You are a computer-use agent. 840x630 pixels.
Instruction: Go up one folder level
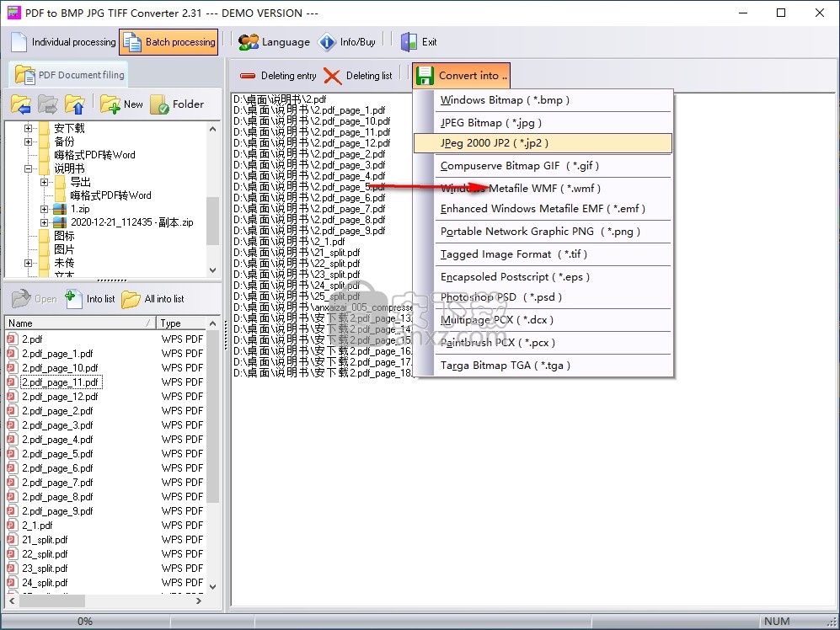point(74,104)
